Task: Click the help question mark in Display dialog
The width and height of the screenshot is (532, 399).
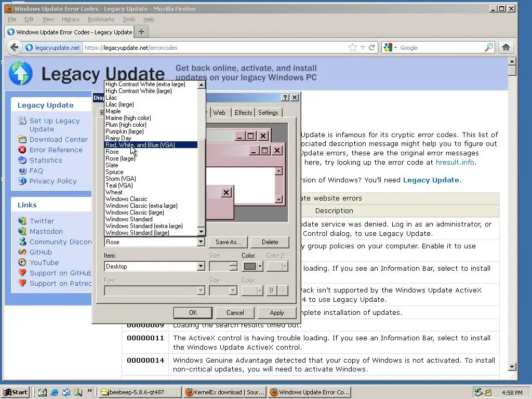Action: [285, 98]
